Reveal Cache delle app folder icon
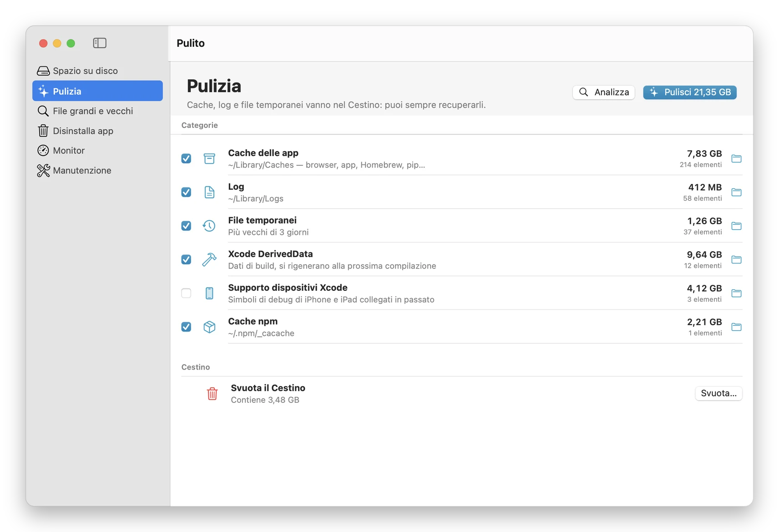This screenshot has width=779, height=532. coord(736,158)
